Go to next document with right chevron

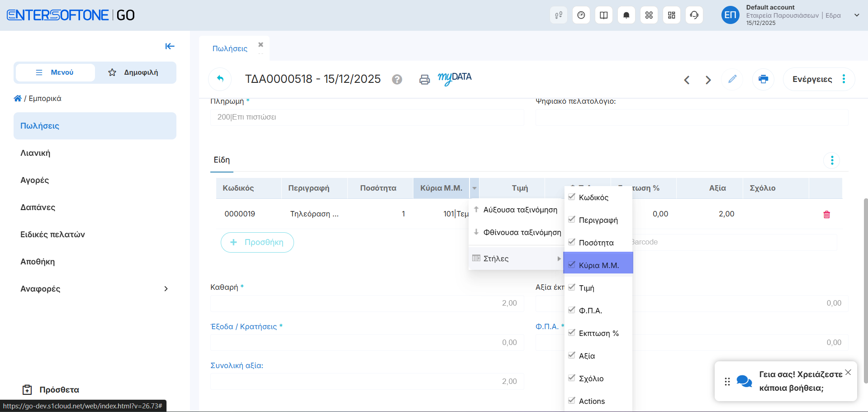(708, 80)
